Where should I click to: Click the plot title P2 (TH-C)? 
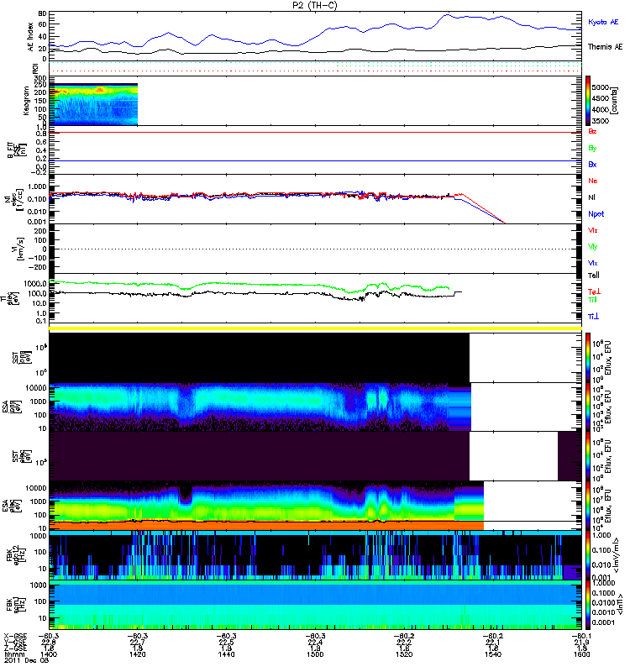[315, 5]
